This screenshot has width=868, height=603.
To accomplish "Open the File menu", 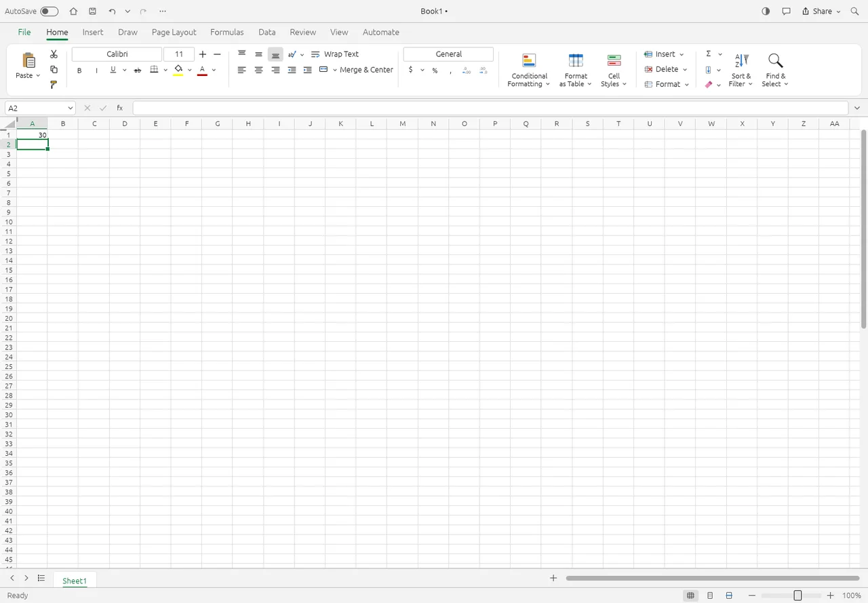I will click(24, 32).
